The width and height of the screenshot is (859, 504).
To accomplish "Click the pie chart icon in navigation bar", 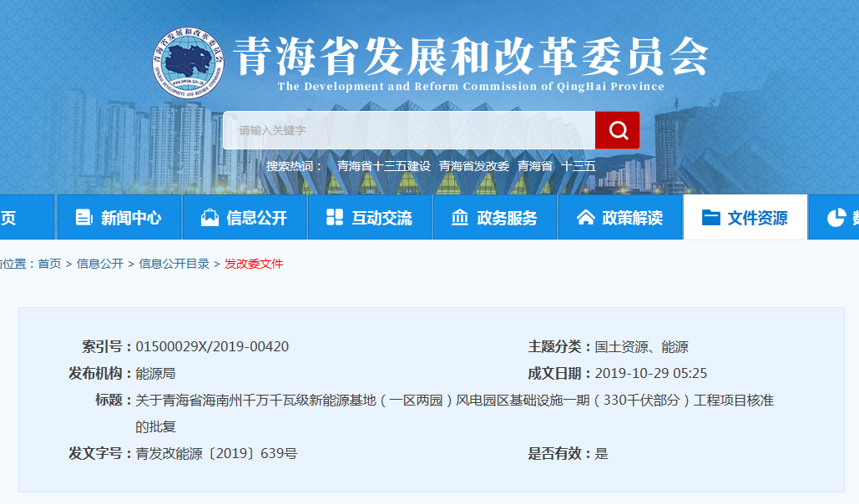I will pyautogui.click(x=836, y=218).
